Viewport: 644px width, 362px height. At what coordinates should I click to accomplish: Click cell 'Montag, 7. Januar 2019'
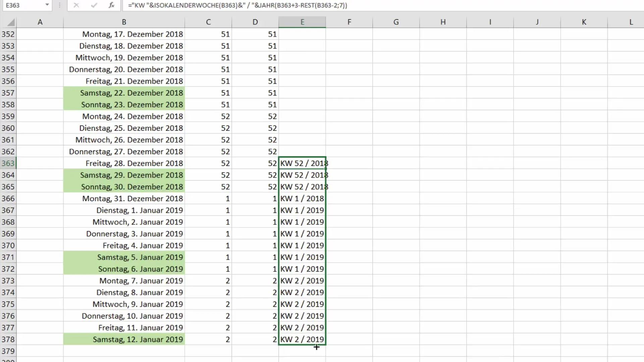pos(124,281)
